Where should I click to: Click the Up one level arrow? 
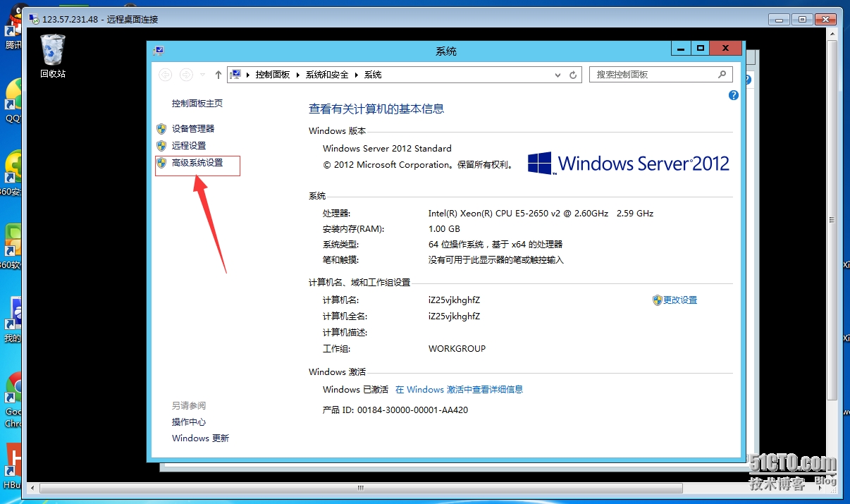(218, 74)
